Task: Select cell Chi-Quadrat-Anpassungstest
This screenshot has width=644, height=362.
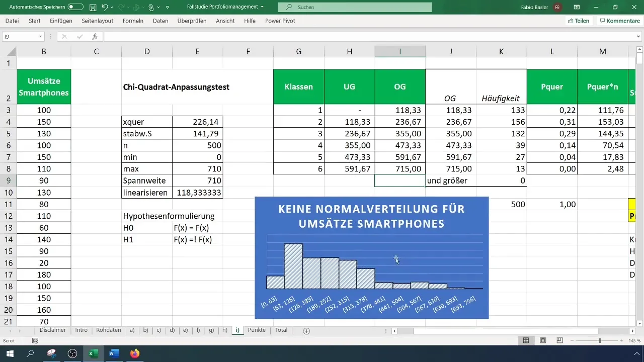Action: 176,87
